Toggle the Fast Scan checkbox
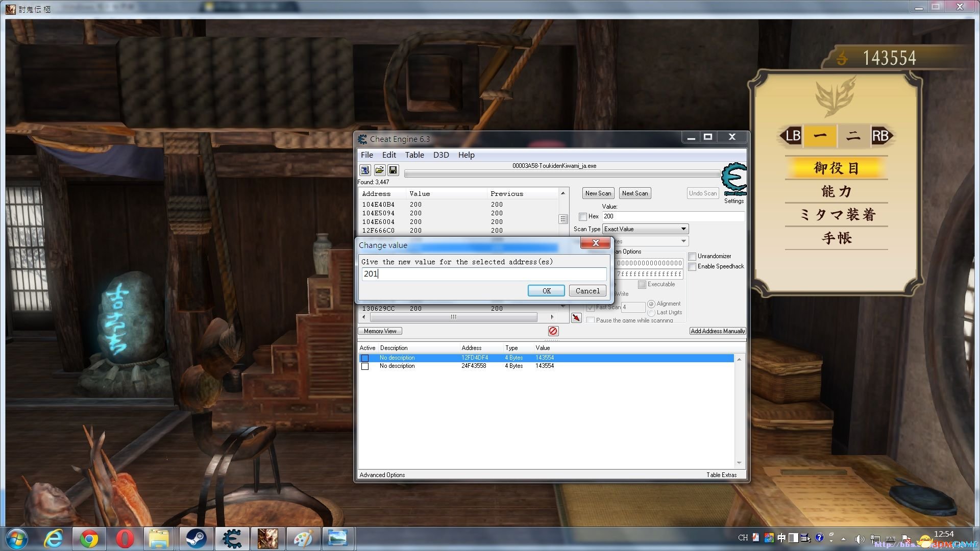This screenshot has height=551, width=980. pos(591,307)
